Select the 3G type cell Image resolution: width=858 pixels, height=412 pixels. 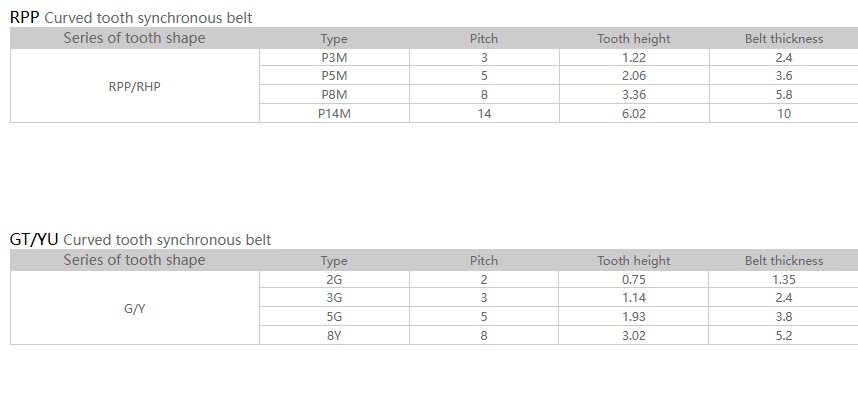pos(334,298)
